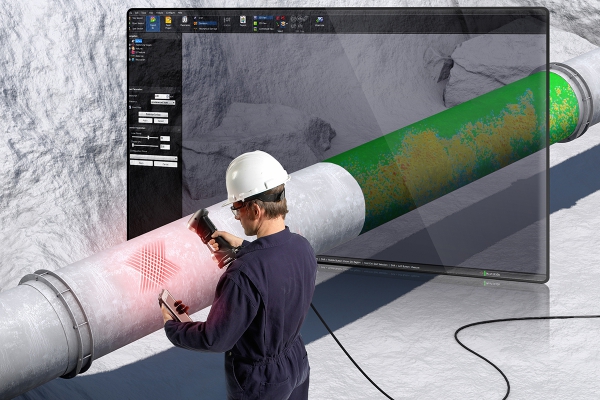Open the last menu in the menu bar
Screen dimensions: 600x400
[x=180, y=13]
